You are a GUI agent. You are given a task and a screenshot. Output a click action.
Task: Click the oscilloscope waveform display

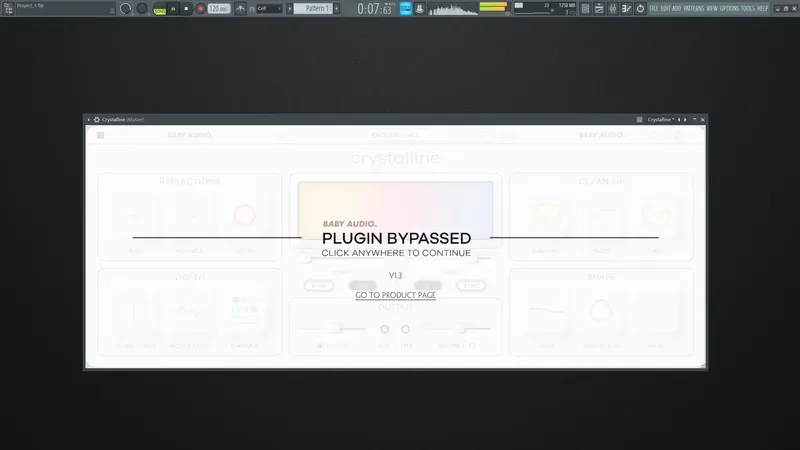coord(453,9)
